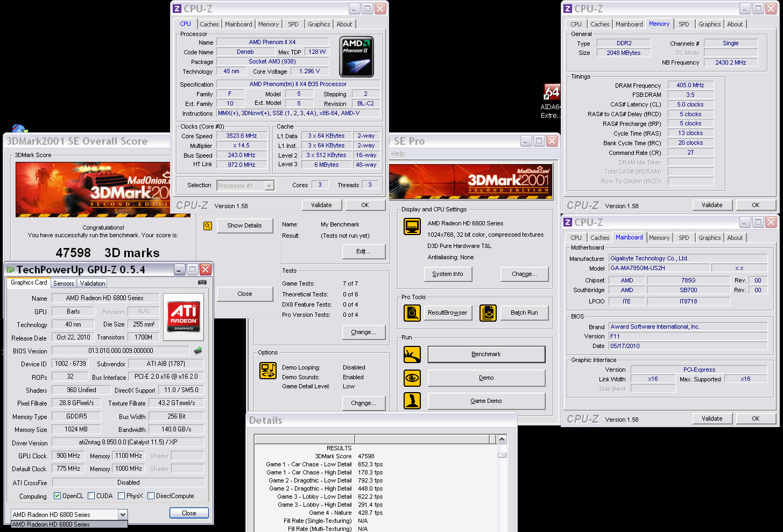Click the 3DMark2001 banner in score window
This screenshot has height=532, width=783.
coord(103,189)
